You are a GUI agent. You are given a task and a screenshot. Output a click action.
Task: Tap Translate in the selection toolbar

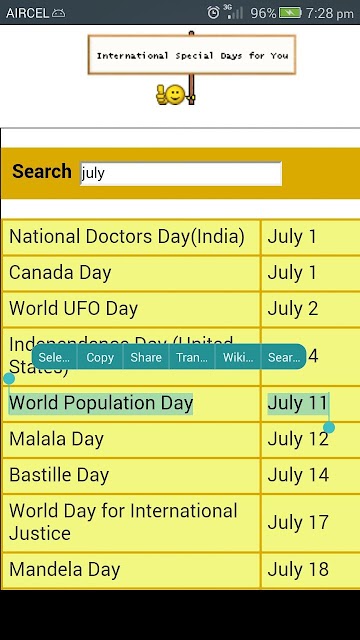pos(192,357)
